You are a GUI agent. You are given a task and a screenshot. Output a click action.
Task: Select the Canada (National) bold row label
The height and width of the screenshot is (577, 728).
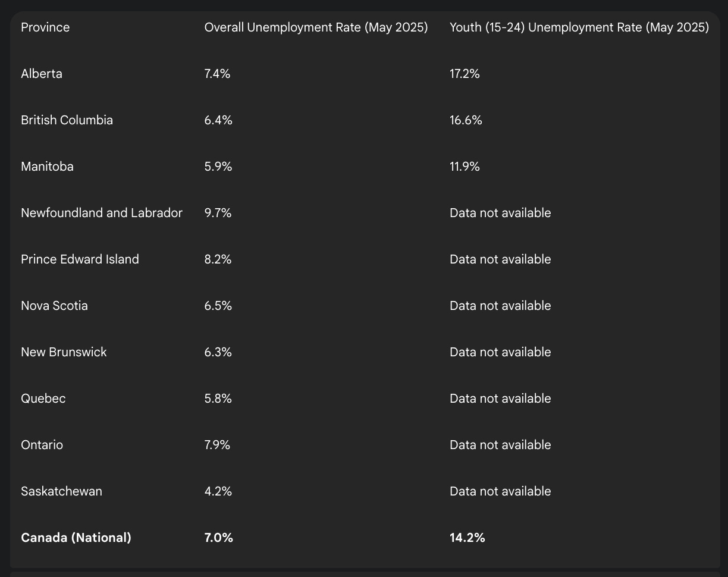point(76,538)
